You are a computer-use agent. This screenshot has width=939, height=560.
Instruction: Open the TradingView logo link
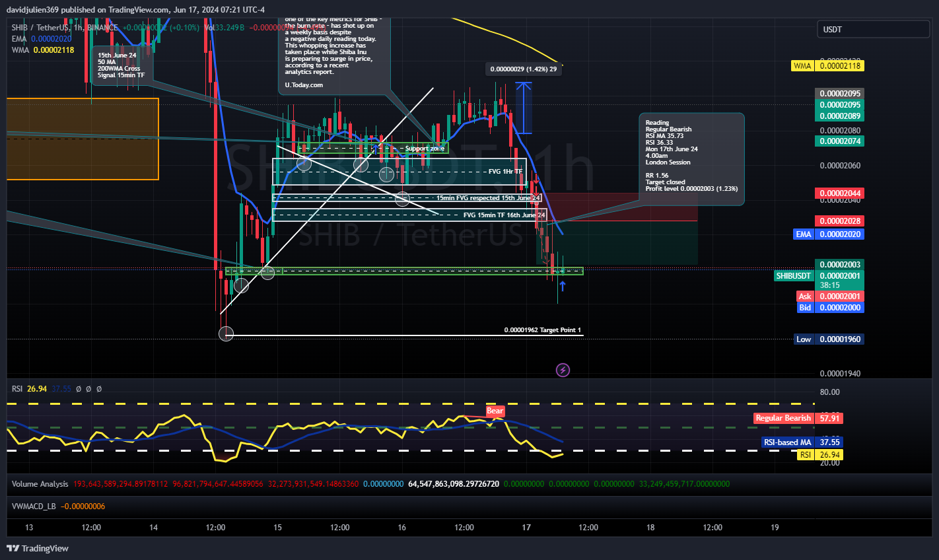click(x=38, y=548)
